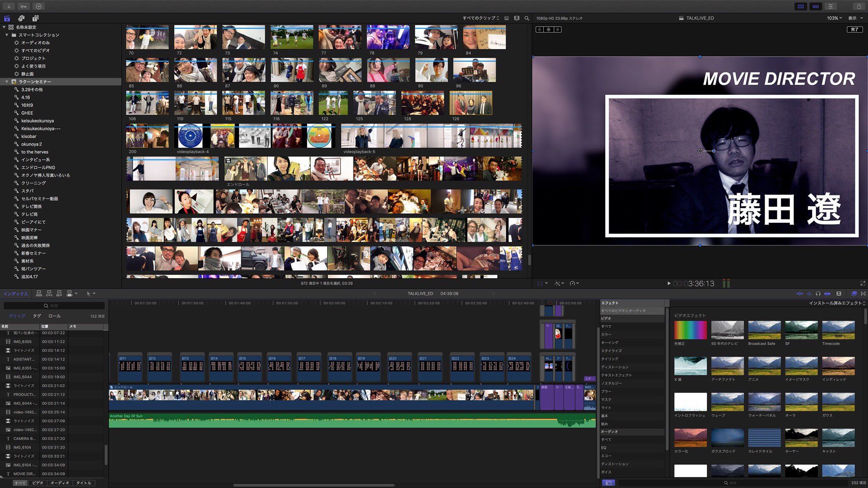Open インストール済みエフェクト dropdown

(x=837, y=303)
